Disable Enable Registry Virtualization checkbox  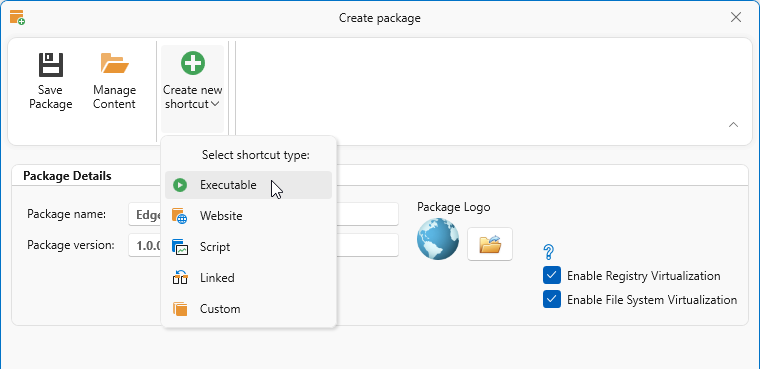552,276
